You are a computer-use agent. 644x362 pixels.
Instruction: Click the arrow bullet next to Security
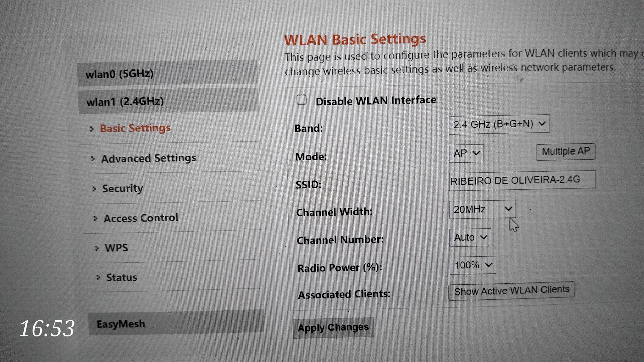pos(94,189)
